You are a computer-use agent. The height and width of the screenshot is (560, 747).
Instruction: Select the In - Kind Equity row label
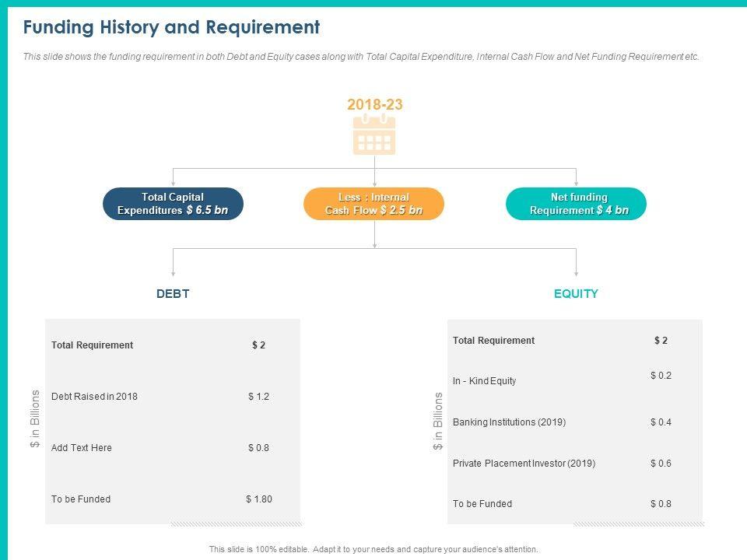click(x=485, y=381)
